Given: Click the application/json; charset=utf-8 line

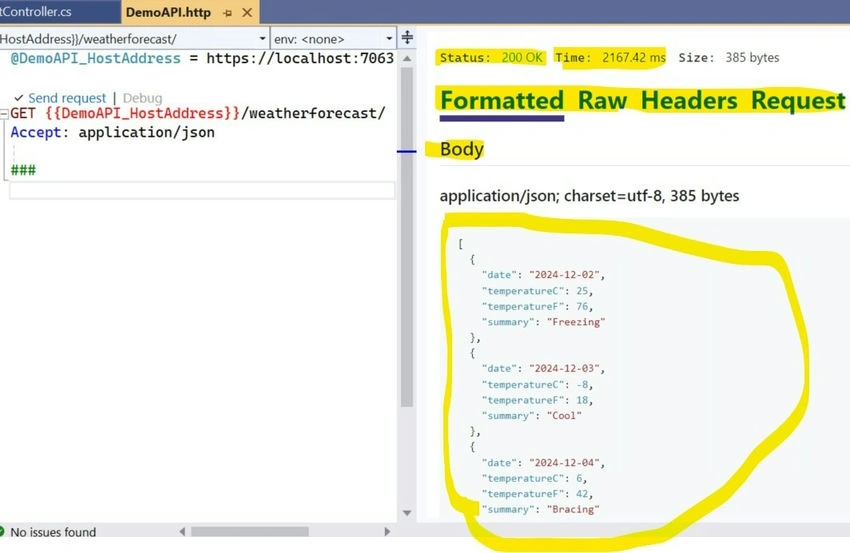Looking at the screenshot, I should tap(589, 196).
